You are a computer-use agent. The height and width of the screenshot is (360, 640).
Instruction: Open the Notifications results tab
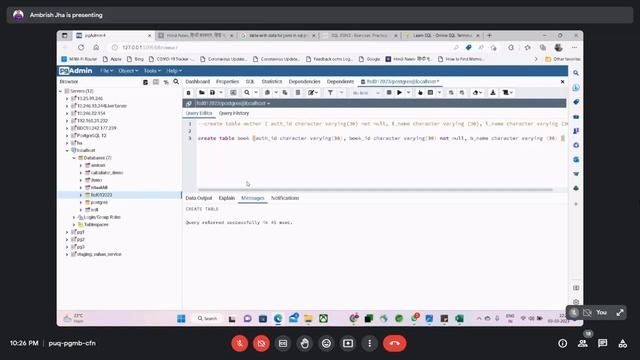(x=285, y=198)
